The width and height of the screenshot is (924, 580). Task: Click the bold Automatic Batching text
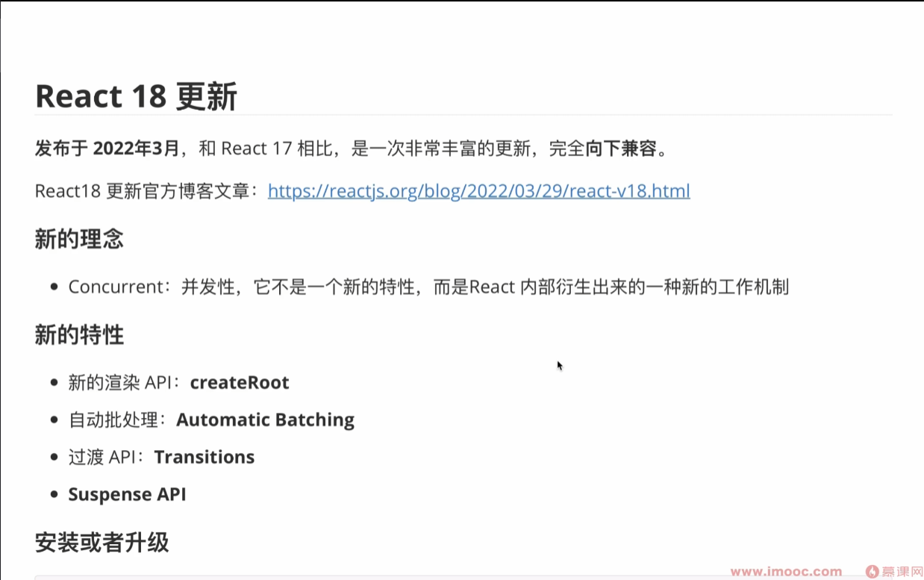click(265, 420)
